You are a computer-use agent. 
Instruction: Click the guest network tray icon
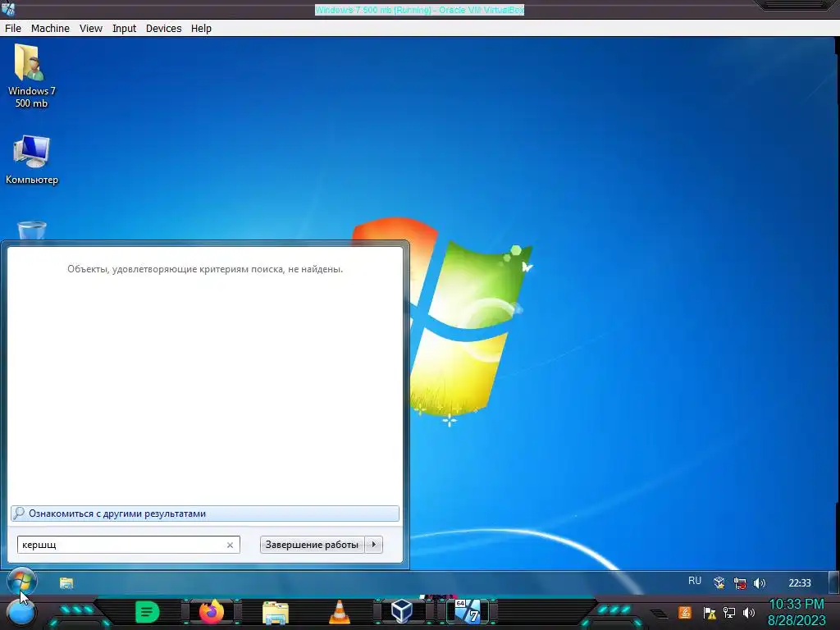pos(740,583)
